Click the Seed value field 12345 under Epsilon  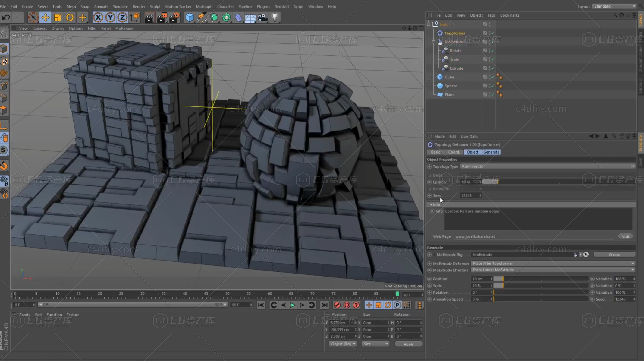click(x=471, y=196)
